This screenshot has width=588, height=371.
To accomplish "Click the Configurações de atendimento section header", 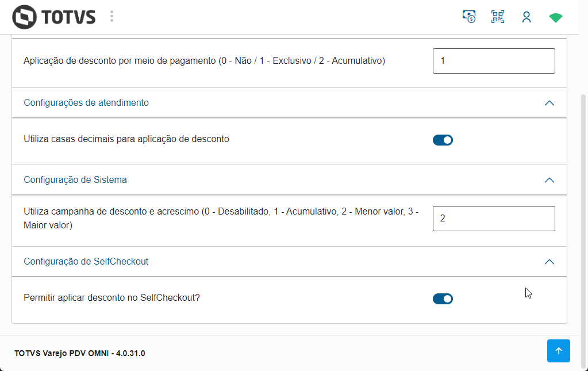I will click(86, 102).
